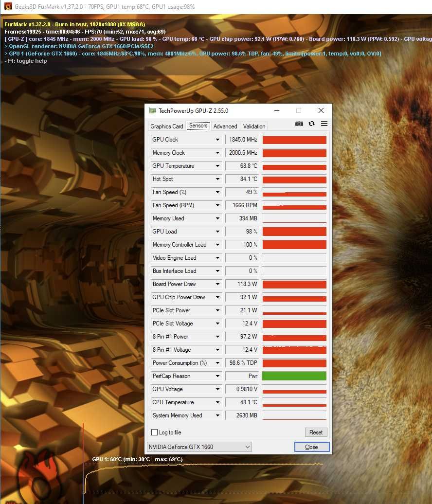Click the Reset button in GPU-Z
The image size is (432, 504).
pos(316,432)
